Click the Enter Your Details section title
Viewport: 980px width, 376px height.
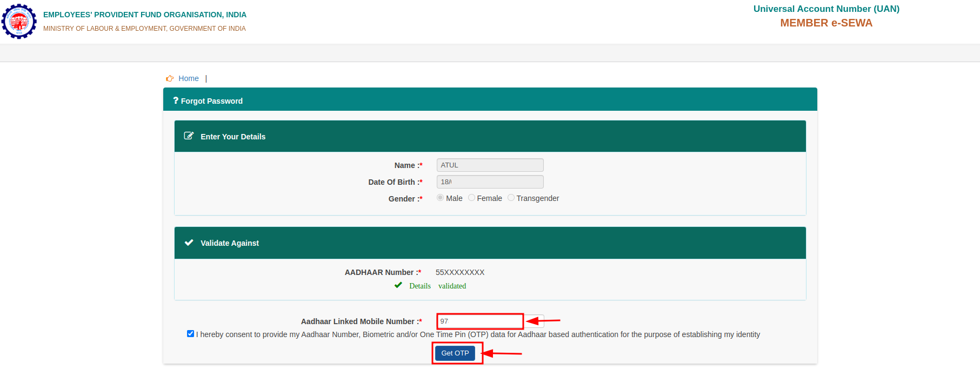tap(233, 137)
